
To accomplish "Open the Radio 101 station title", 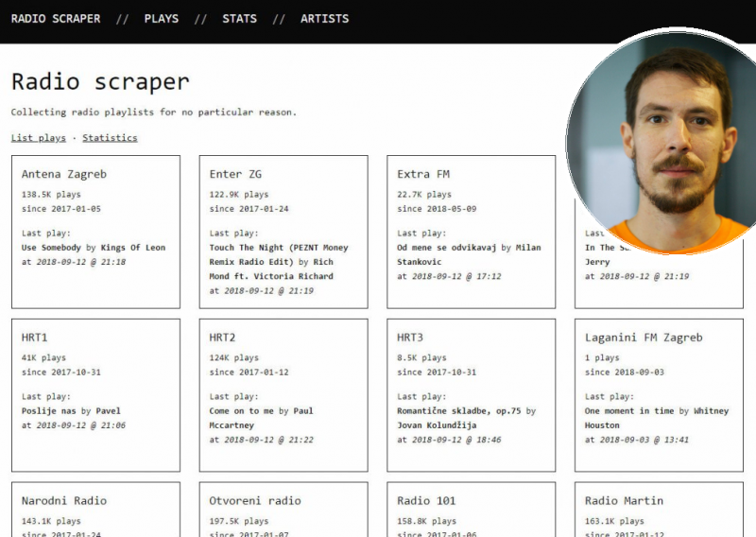I will coord(426,501).
